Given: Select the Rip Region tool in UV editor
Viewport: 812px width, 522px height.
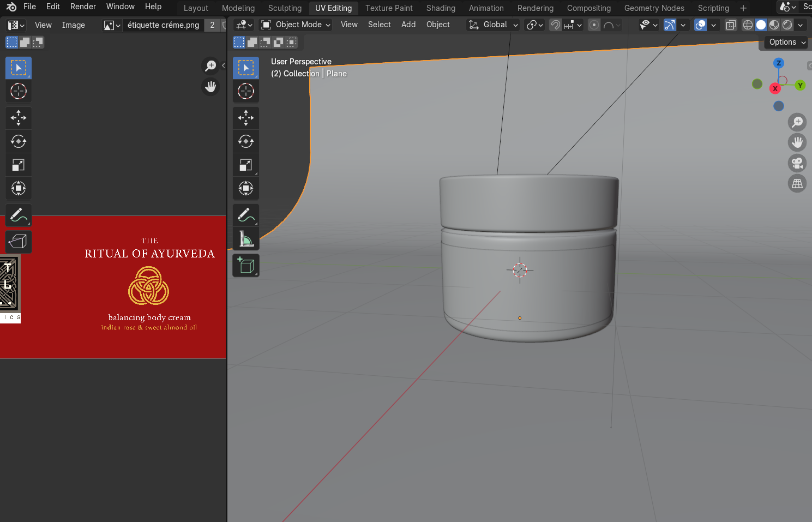Looking at the screenshot, I should [x=19, y=242].
